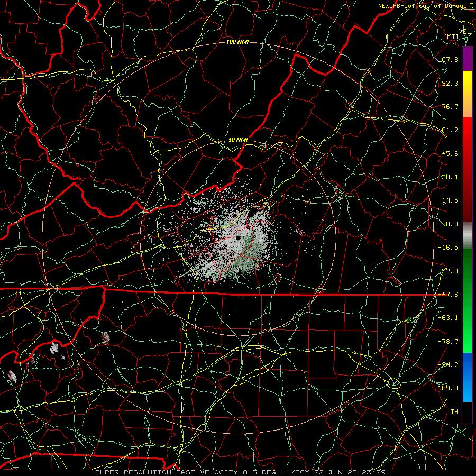Select the 107.8 value on velocity scale
The image size is (476, 476).
448,59
